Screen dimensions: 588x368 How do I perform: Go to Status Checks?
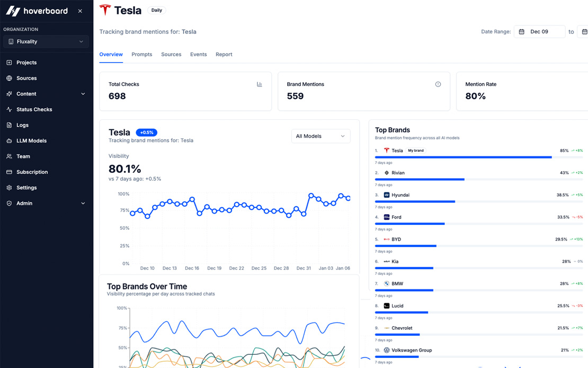(x=46, y=109)
